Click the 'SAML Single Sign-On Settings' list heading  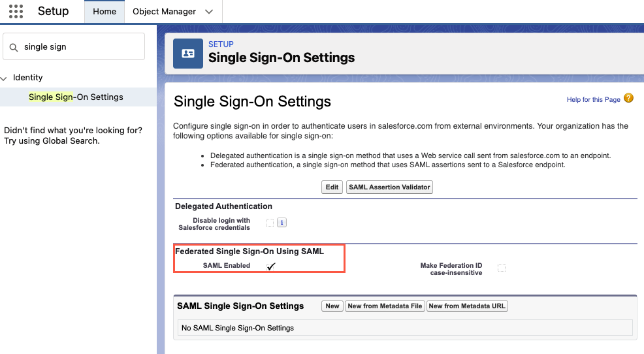click(x=240, y=306)
